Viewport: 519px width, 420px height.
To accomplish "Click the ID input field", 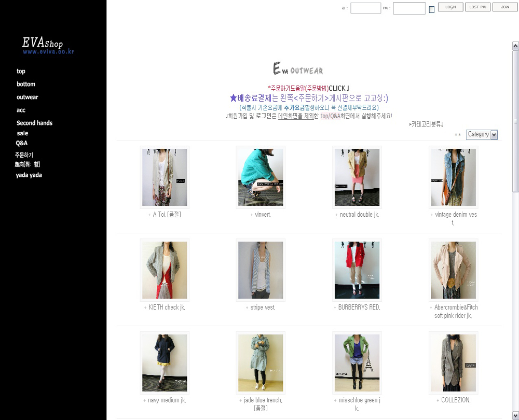I will pyautogui.click(x=365, y=8).
